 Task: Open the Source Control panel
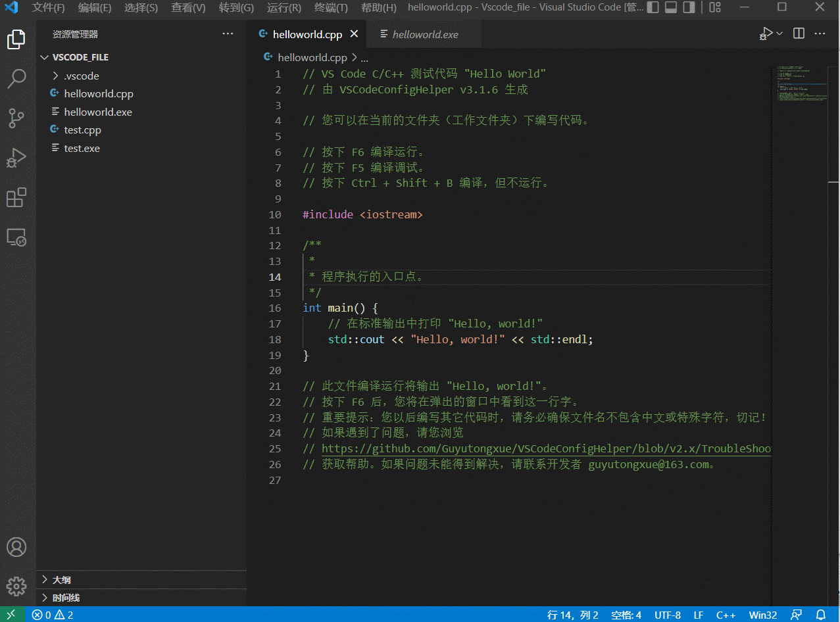click(x=16, y=118)
